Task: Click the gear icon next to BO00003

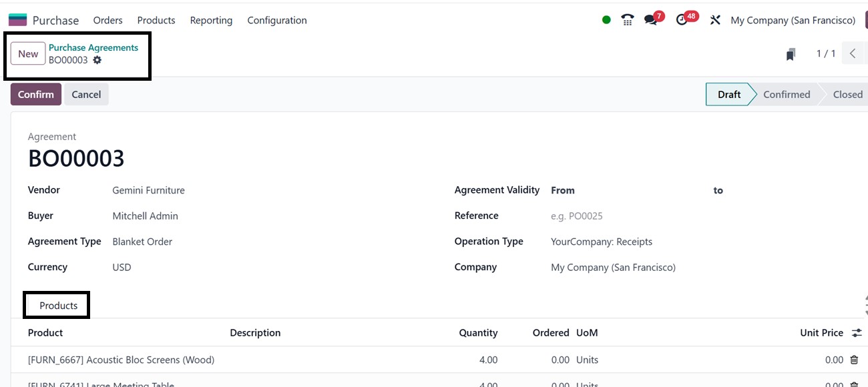Action: click(x=97, y=60)
